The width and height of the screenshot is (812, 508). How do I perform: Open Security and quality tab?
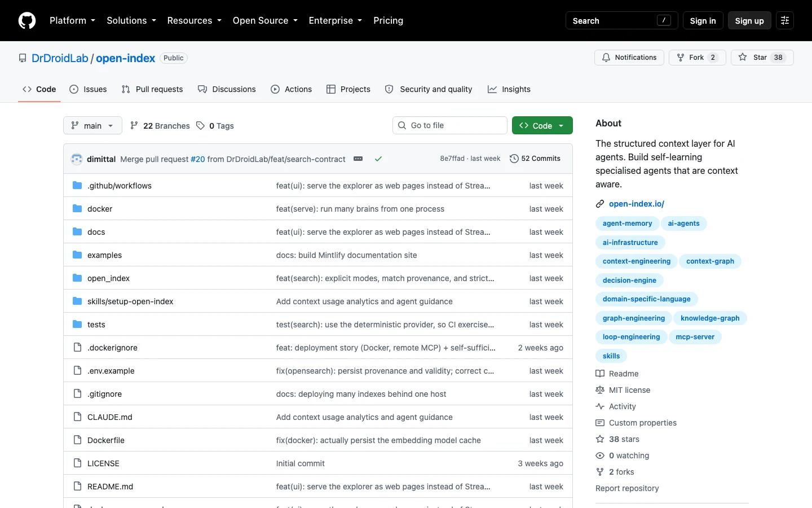point(429,89)
